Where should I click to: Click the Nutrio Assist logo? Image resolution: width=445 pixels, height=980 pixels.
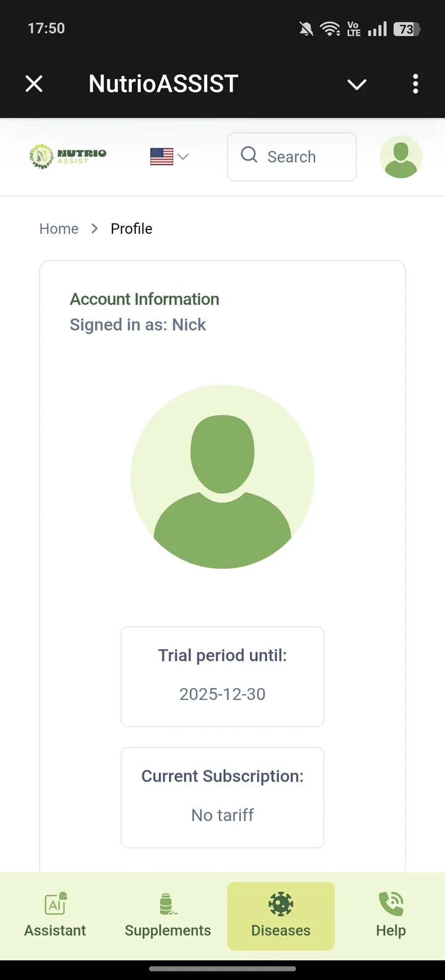coord(68,156)
